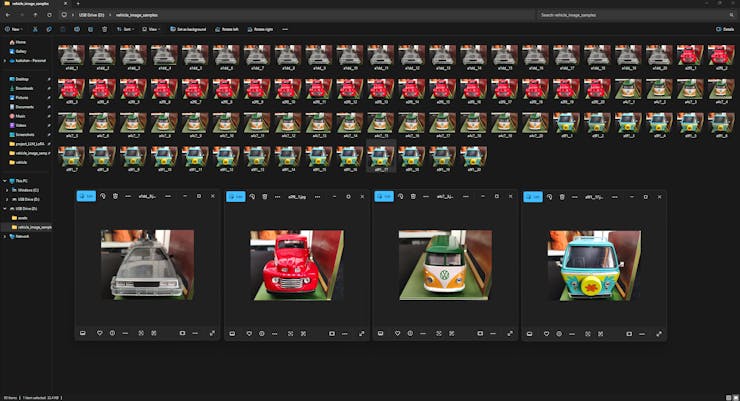The width and height of the screenshot is (740, 401).
Task: Open the Pictures quick access folder
Action: (x=22, y=98)
